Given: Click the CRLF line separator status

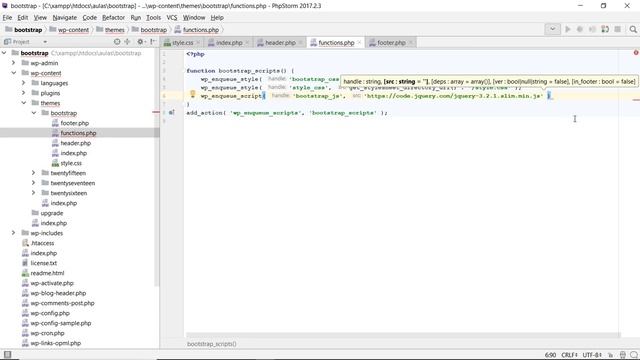Looking at the screenshot, I should click(569, 355).
